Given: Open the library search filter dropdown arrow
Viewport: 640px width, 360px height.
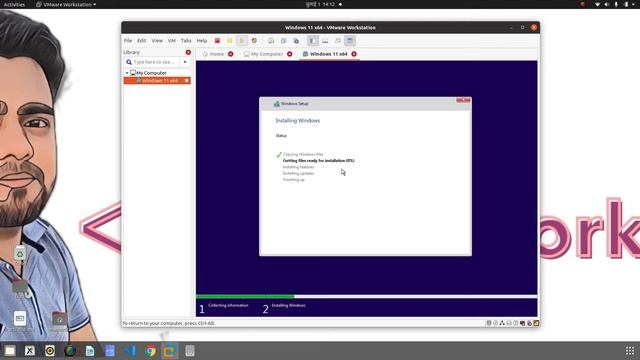Looking at the screenshot, I should pyautogui.click(x=185, y=62).
